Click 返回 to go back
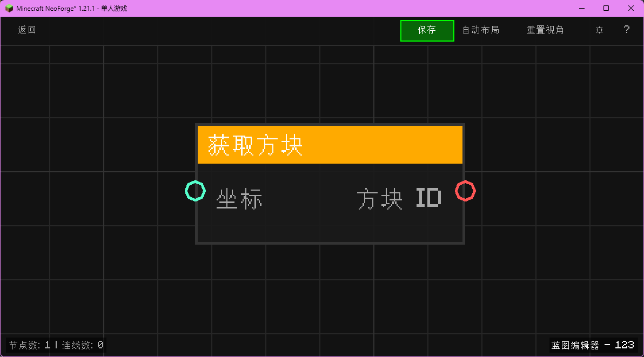Viewport: 644px width, 357px height. (x=27, y=30)
